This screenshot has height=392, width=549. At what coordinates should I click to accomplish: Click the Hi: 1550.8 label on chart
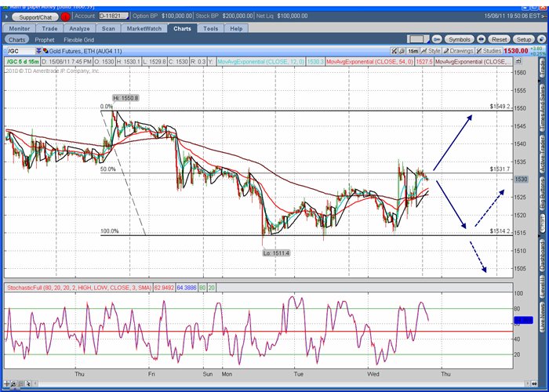click(125, 98)
